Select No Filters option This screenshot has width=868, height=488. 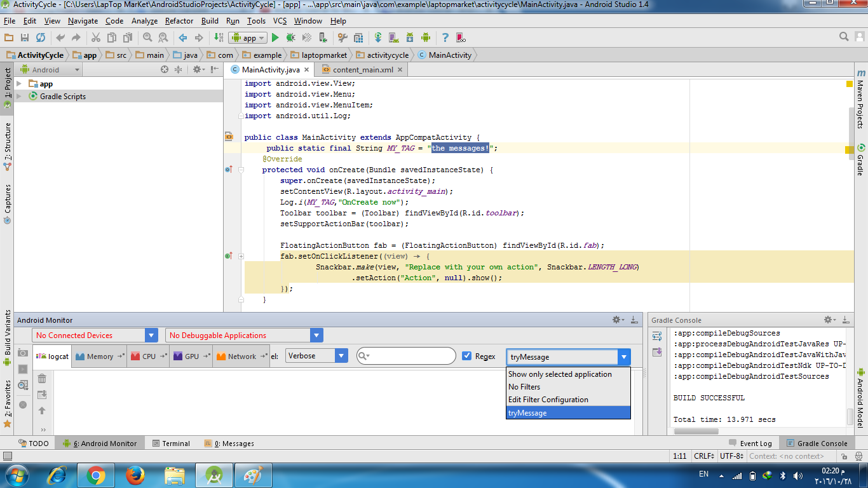568,387
